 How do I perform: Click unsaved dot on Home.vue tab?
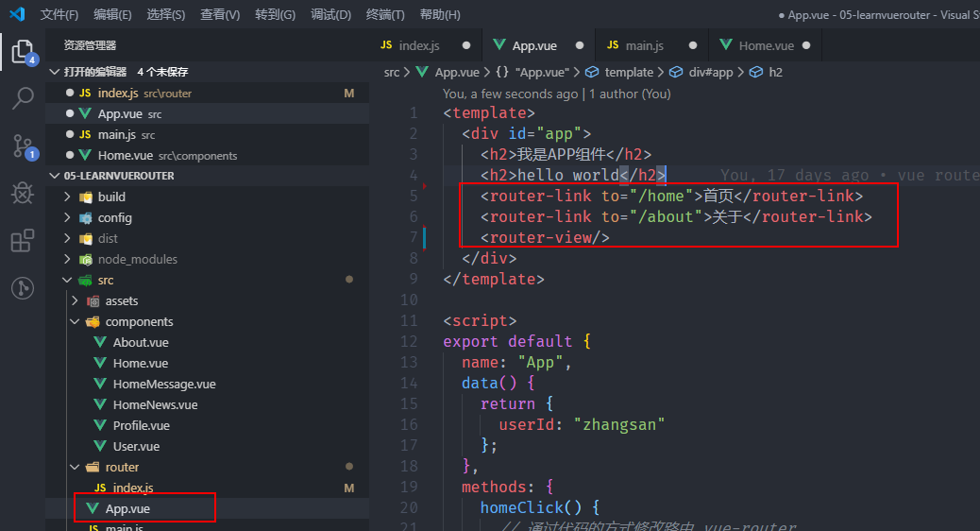click(x=806, y=45)
